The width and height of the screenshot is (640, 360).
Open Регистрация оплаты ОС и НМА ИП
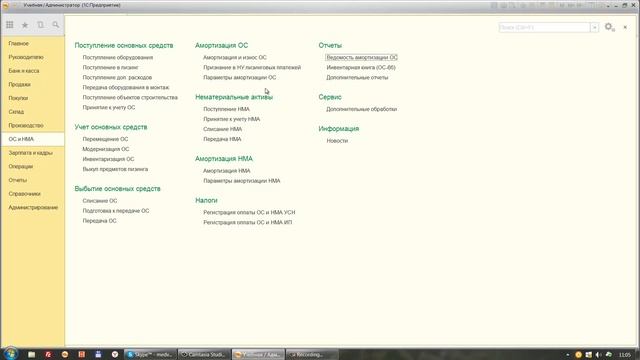click(x=248, y=222)
